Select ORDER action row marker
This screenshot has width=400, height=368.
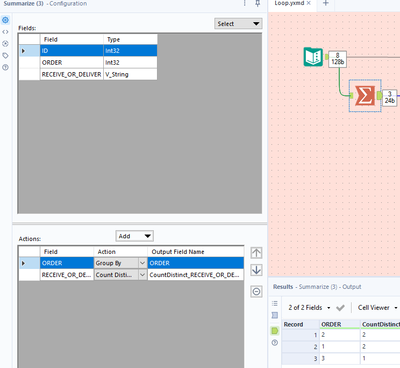click(x=29, y=263)
